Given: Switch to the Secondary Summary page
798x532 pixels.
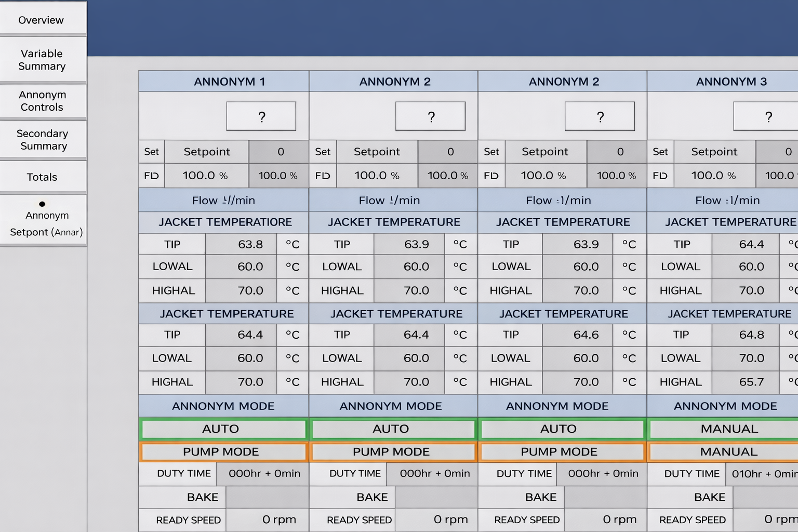Looking at the screenshot, I should click(x=43, y=140).
